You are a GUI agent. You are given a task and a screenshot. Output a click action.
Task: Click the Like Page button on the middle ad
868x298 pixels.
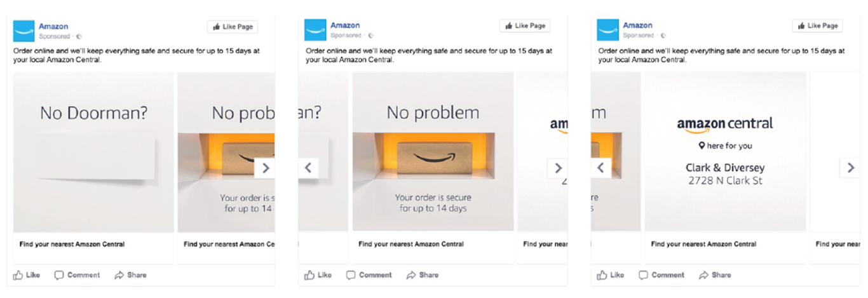[524, 27]
